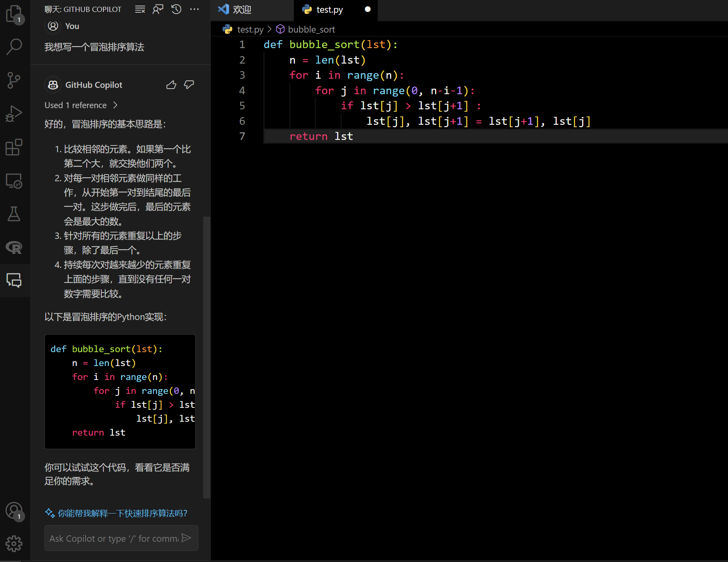The height and width of the screenshot is (562, 728).
Task: Mark Copilot response as helpful
Action: [171, 85]
